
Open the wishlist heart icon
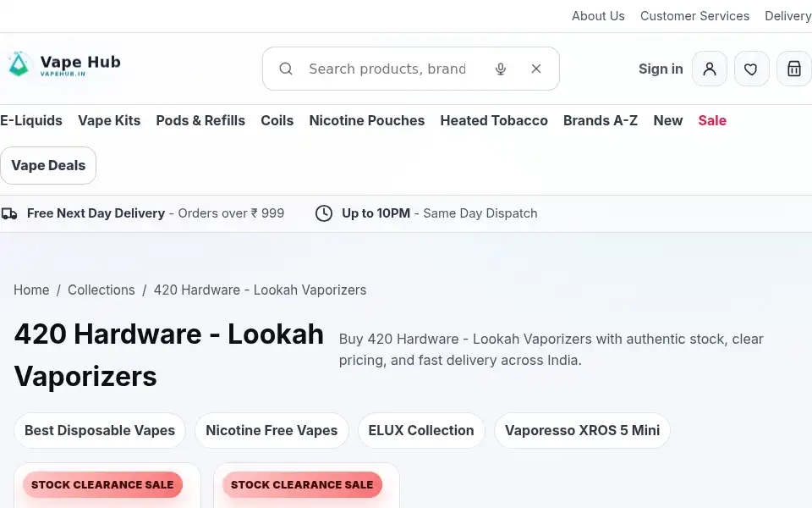click(751, 69)
